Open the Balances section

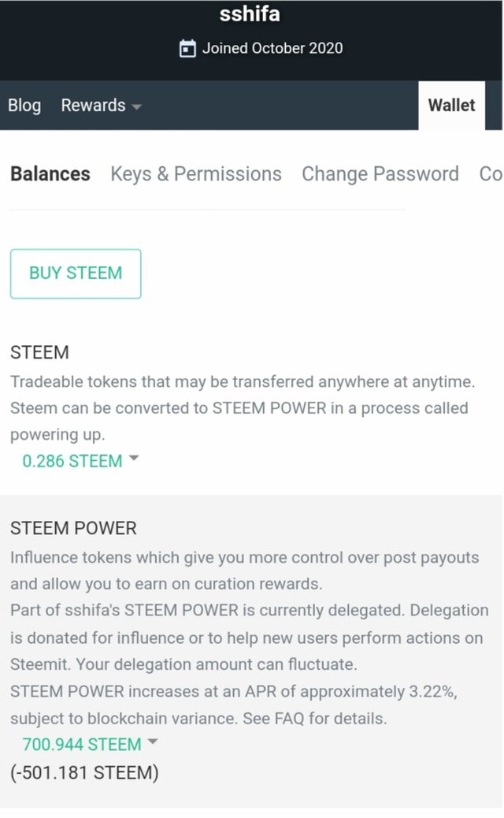coord(50,174)
